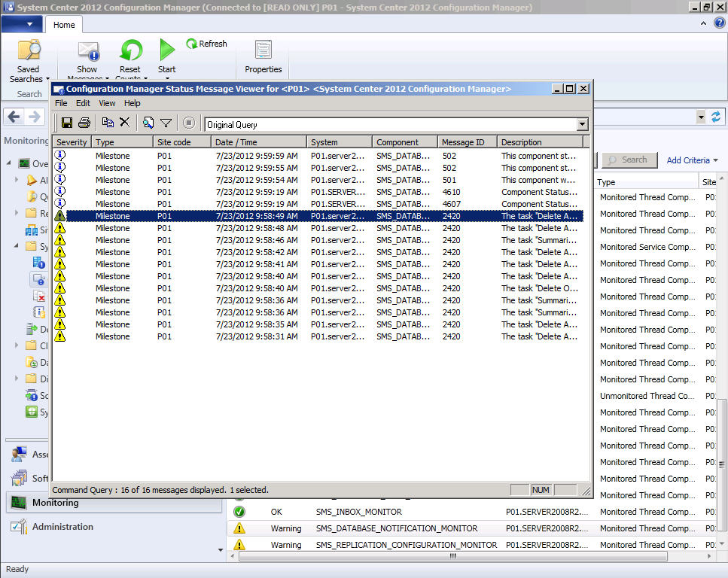Open Saved Searches in the ribbon

(29, 61)
